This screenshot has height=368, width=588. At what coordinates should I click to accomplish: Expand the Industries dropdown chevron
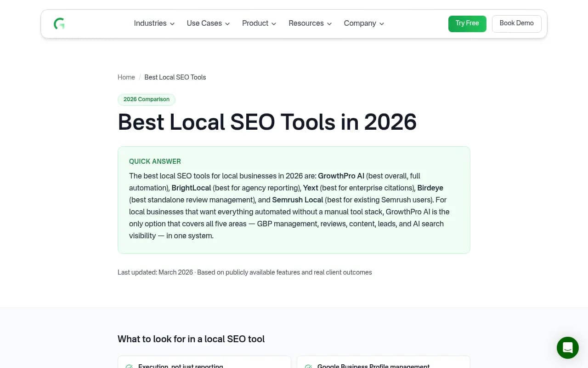coord(172,24)
